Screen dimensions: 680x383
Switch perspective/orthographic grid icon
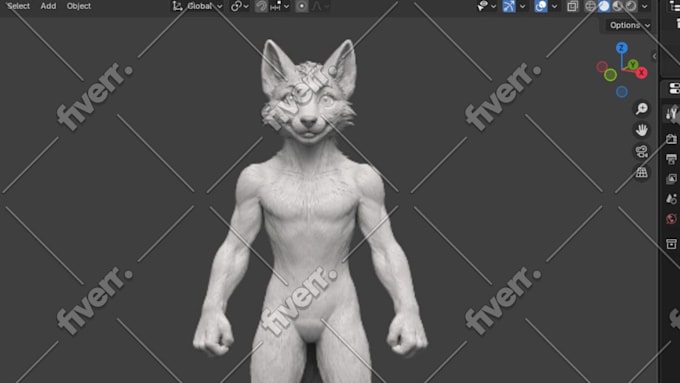pyautogui.click(x=641, y=172)
